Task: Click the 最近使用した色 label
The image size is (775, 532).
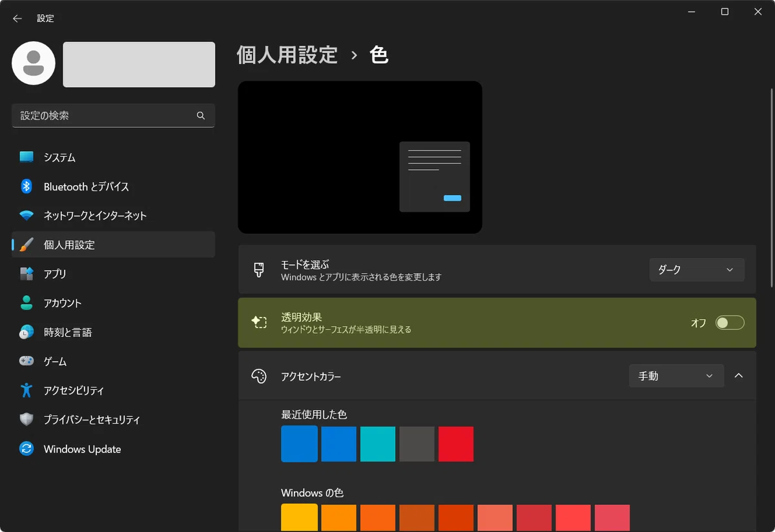Action: tap(314, 414)
